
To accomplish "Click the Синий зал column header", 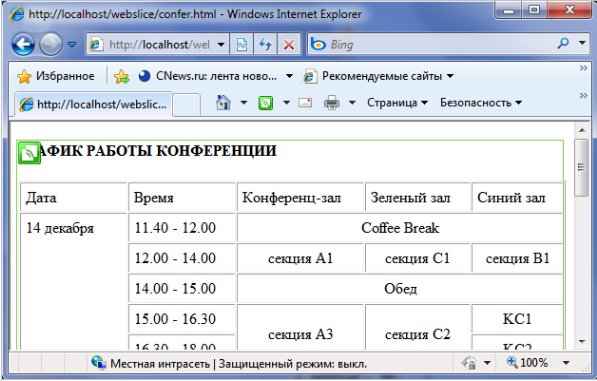I will tap(517, 197).
